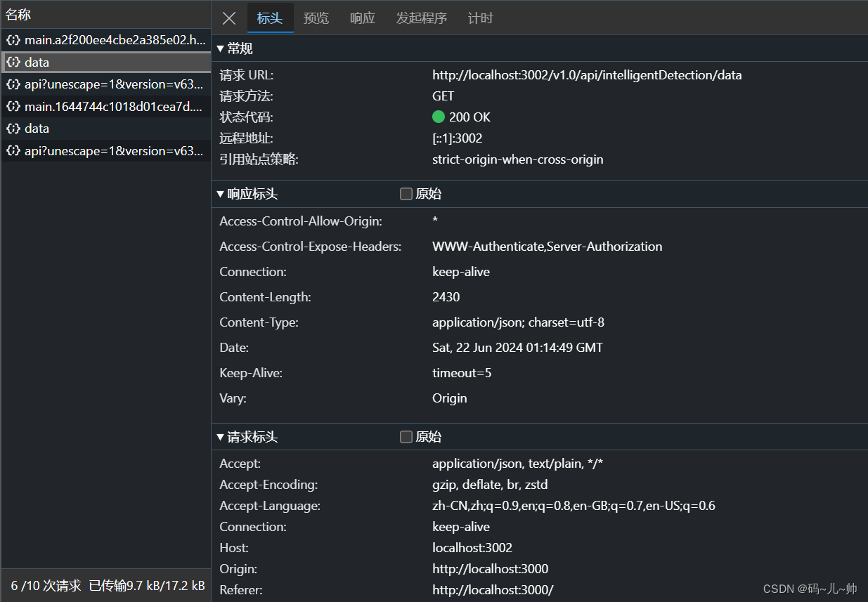Screen dimensions: 868x602
Task: Switch to the 发起程序 tab
Action: (421, 18)
